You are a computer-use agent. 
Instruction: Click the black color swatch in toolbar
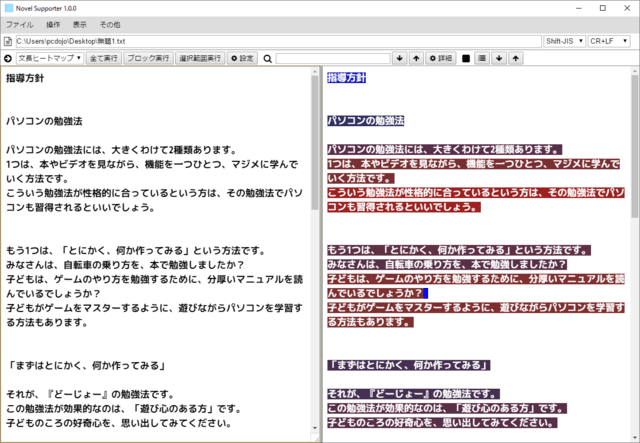coord(466,59)
